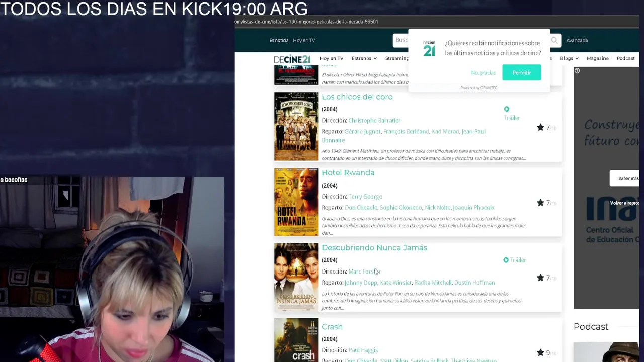This screenshot has width=644, height=362.
Task: Click the Podcast sidebar thumbnail image
Action: point(606,352)
